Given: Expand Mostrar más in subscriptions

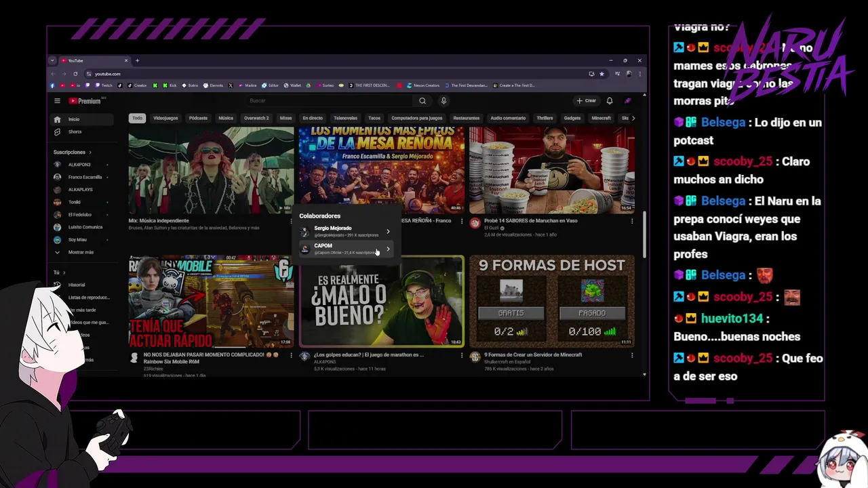Looking at the screenshot, I should coord(83,252).
